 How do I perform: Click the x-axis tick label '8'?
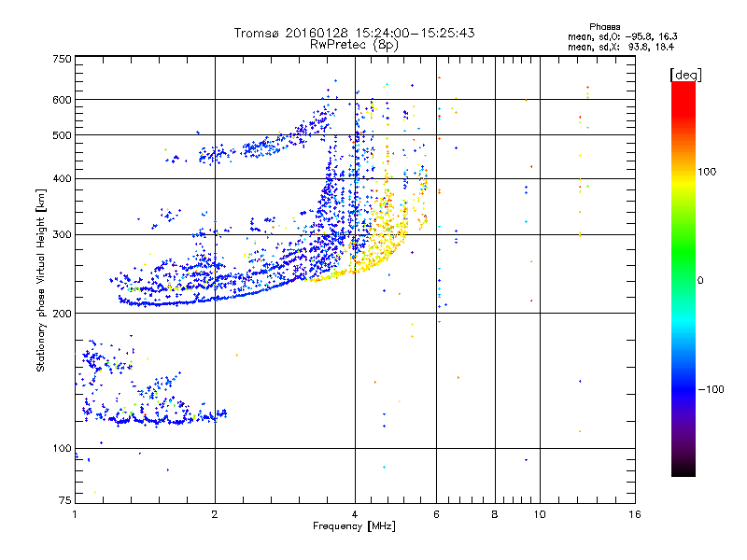click(x=495, y=514)
